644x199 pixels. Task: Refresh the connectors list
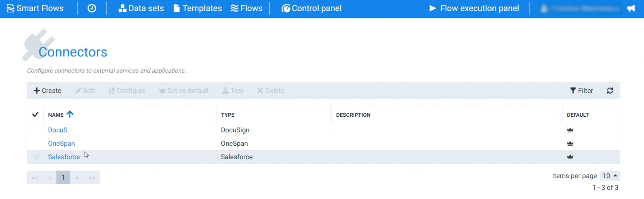click(610, 90)
